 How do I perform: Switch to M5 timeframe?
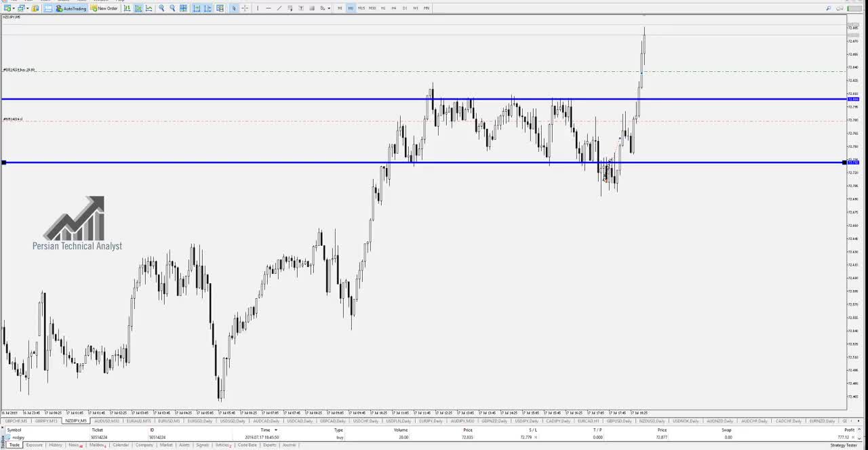pyautogui.click(x=351, y=8)
